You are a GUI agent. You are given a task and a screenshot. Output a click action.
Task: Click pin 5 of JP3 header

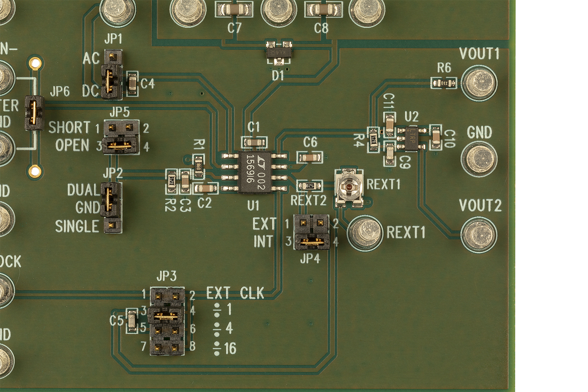click(x=158, y=330)
